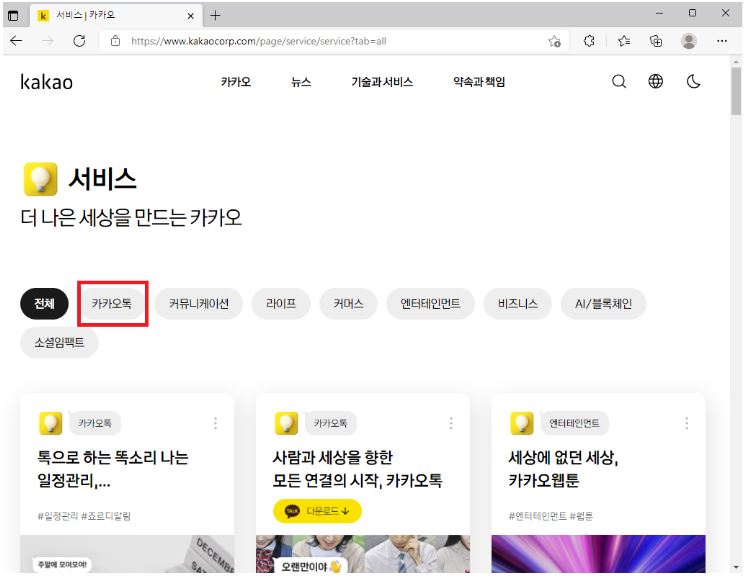Click the purple 카카오웹툰 card image
The image size is (749, 579).
click(x=598, y=554)
